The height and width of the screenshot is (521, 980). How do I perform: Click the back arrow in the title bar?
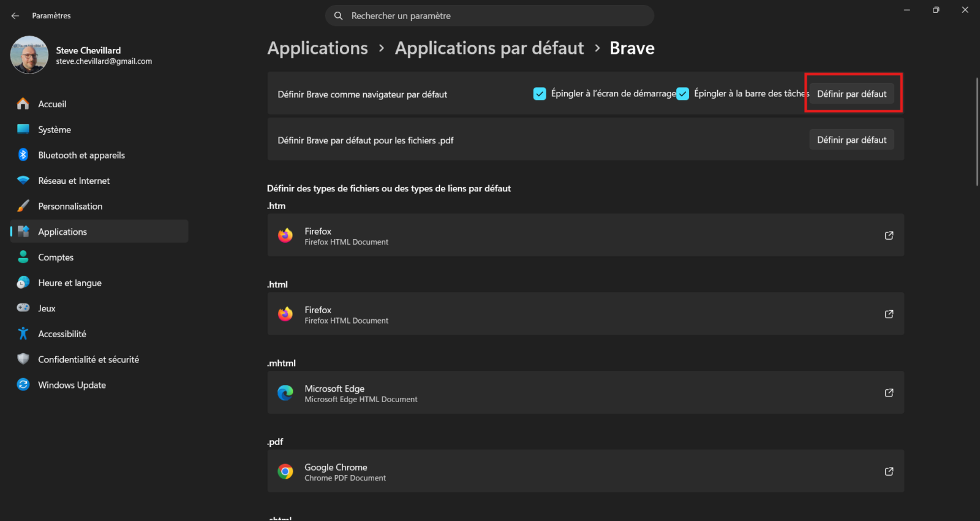click(15, 16)
